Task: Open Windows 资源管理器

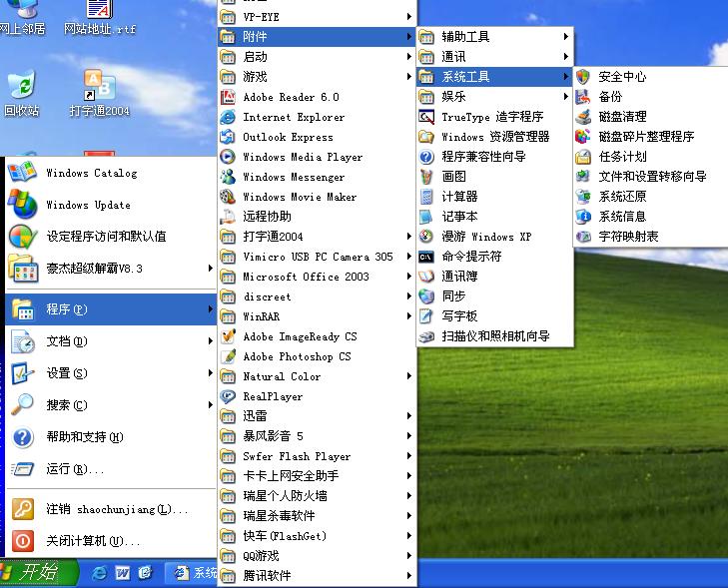Action: tap(495, 137)
